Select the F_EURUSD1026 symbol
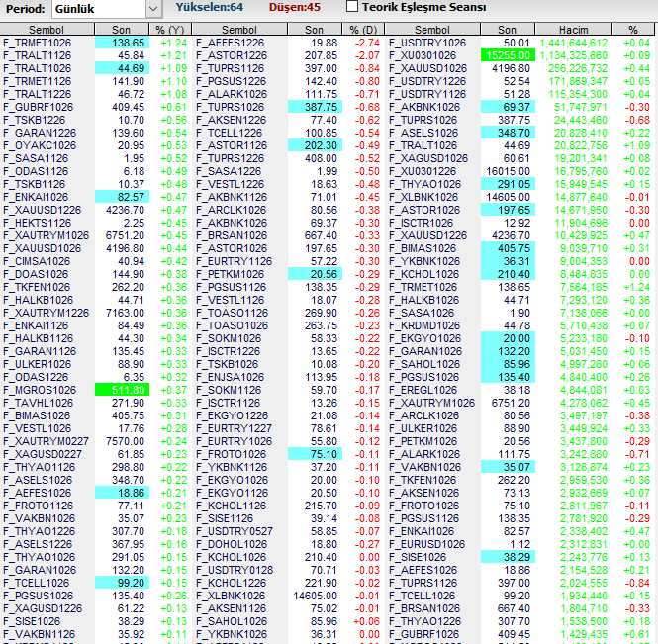This screenshot has height=644, width=658. (x=426, y=544)
